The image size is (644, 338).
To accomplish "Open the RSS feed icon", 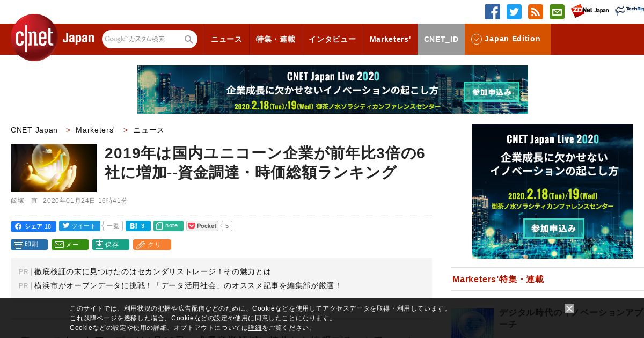I will click(x=536, y=12).
